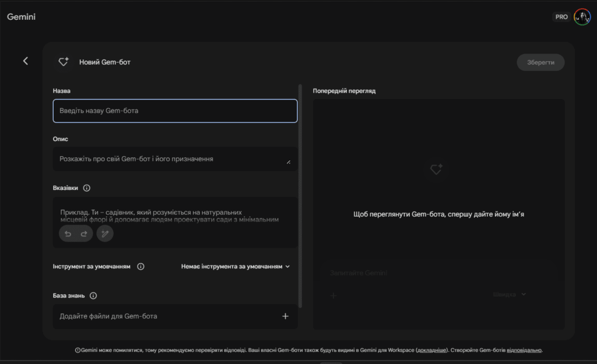Show info for База знань
This screenshot has height=364, width=597.
point(93,295)
